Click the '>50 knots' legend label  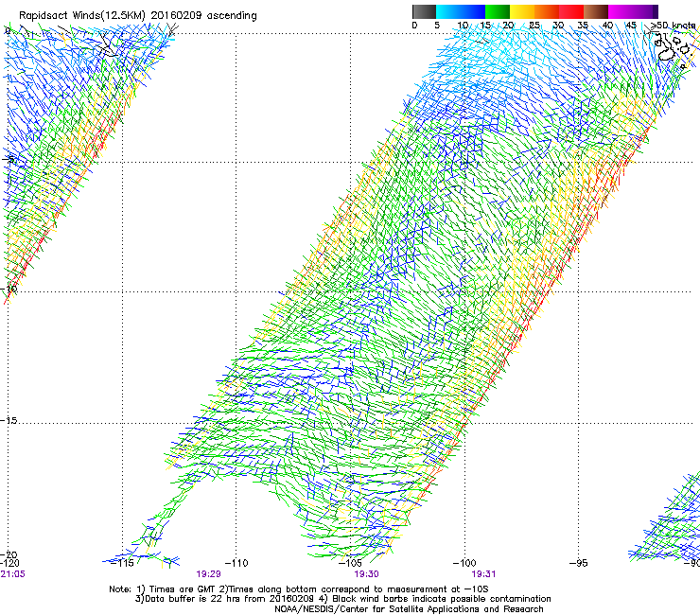[673, 26]
